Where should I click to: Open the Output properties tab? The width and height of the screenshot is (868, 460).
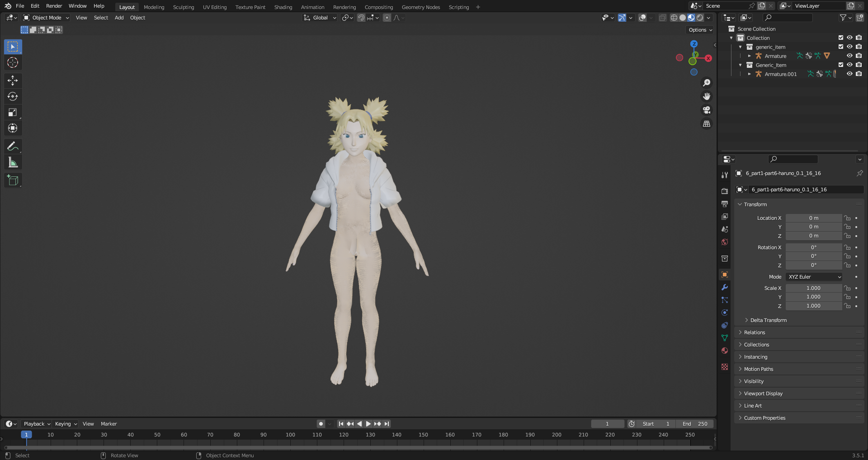(725, 204)
